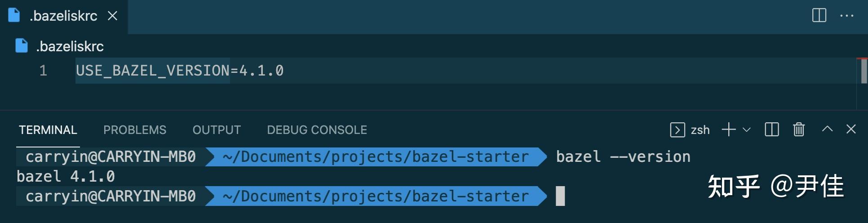868x223 pixels.
Task: Click the split editor right icon
Action: click(819, 15)
